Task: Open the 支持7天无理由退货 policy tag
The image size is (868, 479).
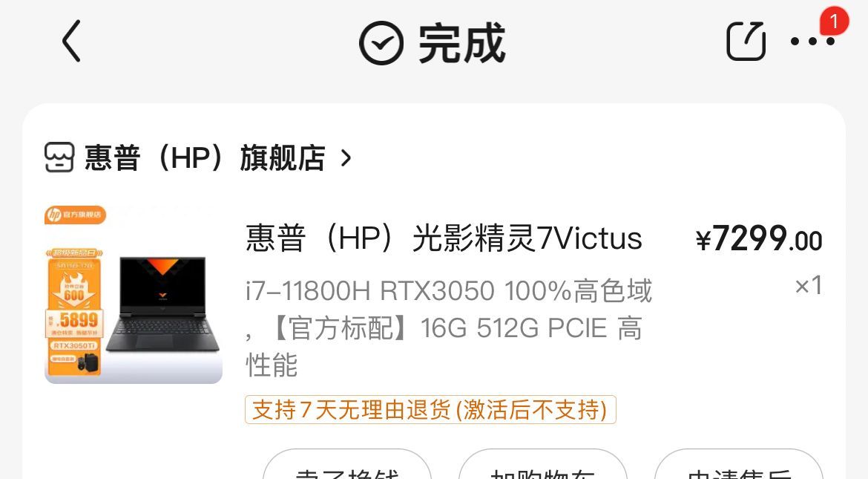Action: pos(430,410)
